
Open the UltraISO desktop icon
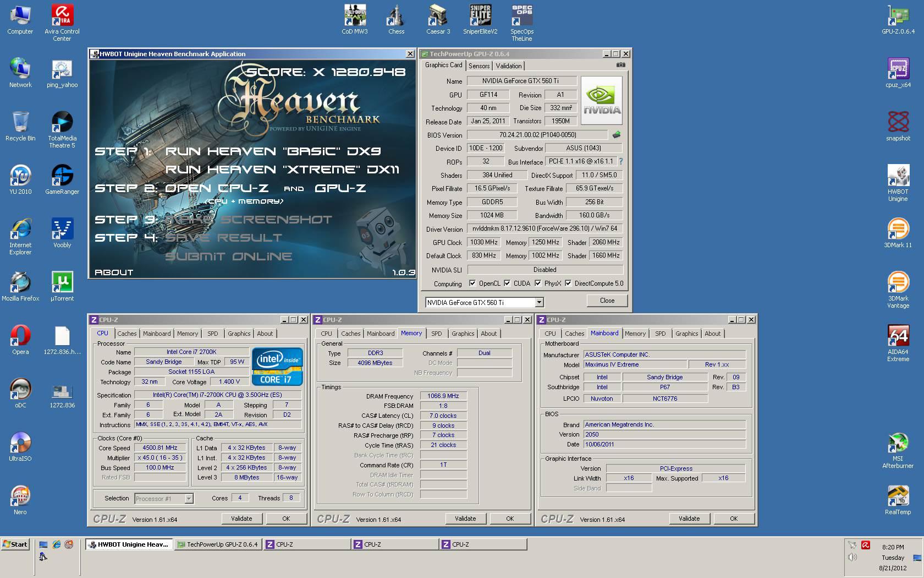20,446
